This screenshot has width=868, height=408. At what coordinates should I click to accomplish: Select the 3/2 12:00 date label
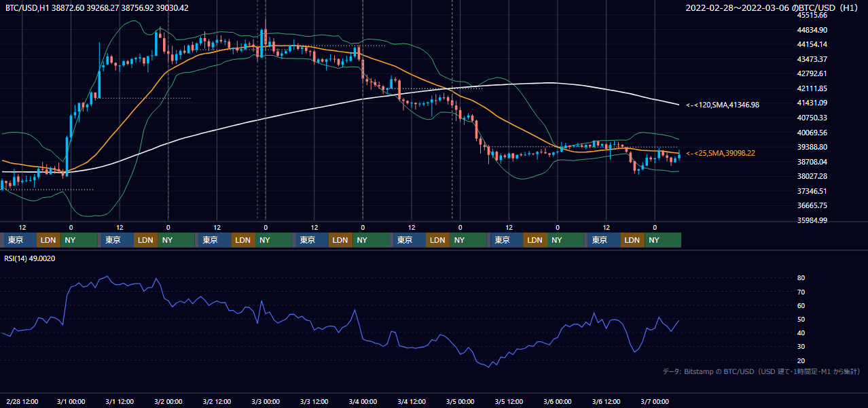click(x=217, y=401)
